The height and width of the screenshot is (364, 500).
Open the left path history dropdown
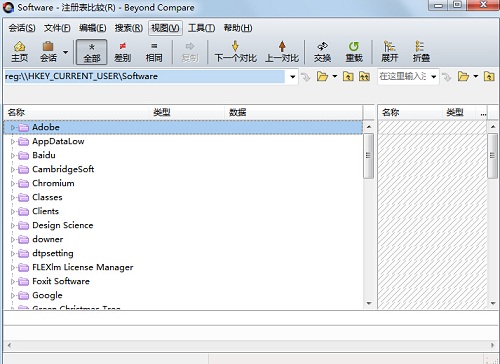(292, 77)
